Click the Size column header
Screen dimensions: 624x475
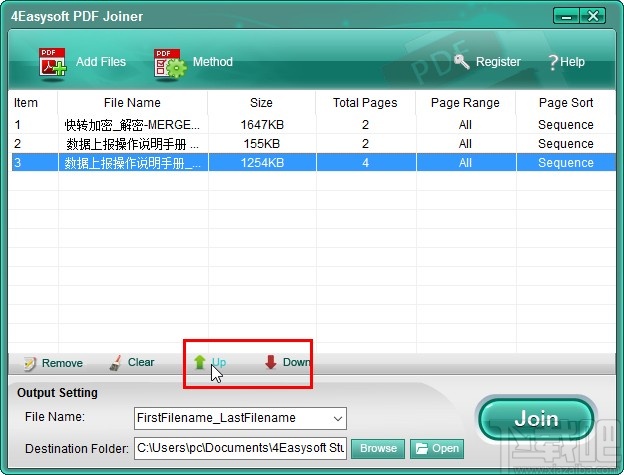click(261, 103)
